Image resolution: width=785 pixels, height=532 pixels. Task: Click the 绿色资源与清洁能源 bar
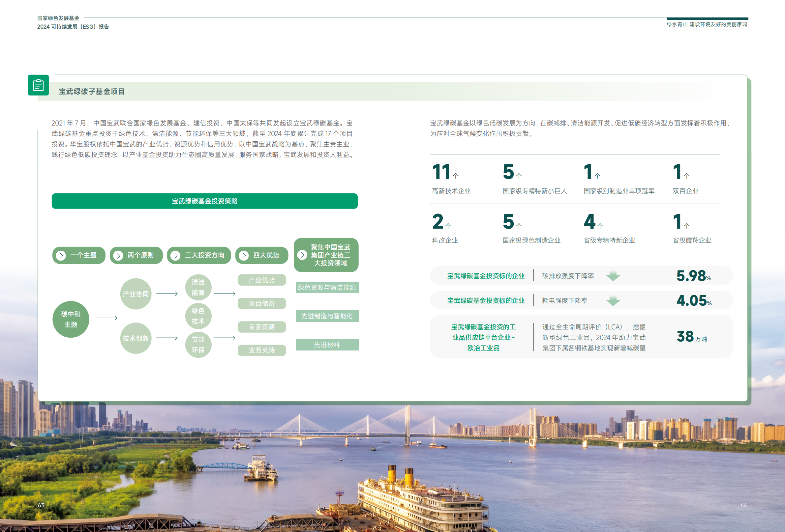[327, 287]
